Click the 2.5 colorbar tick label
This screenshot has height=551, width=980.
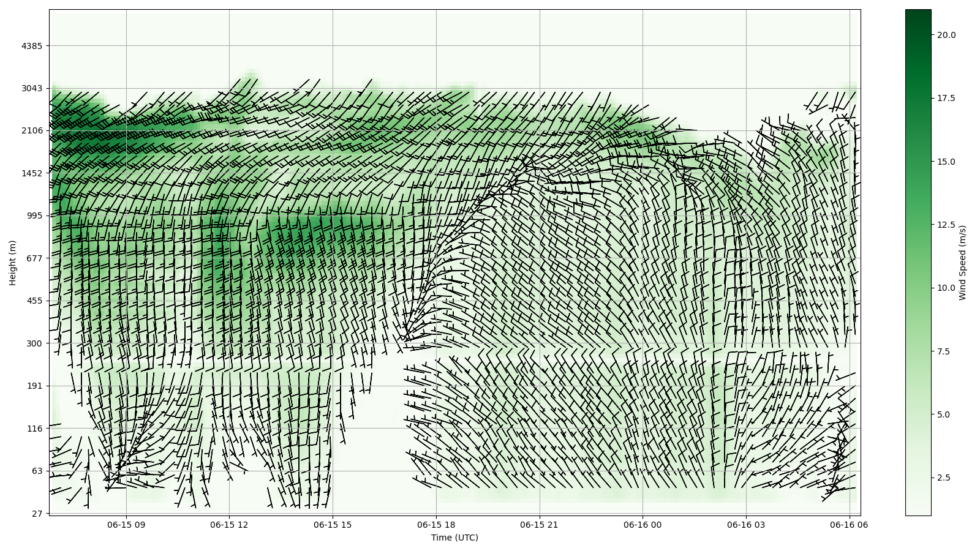944,478
